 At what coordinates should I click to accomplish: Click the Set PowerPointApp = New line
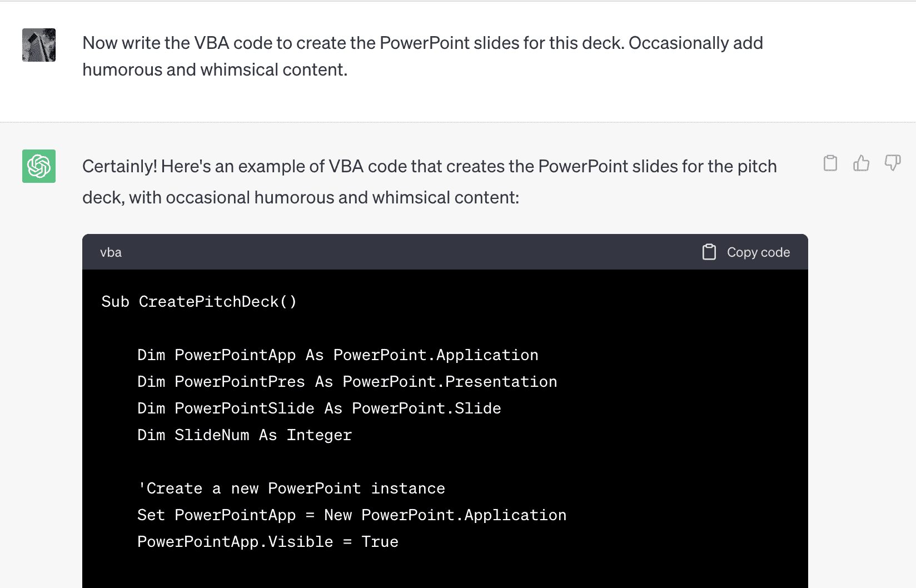[x=352, y=515]
